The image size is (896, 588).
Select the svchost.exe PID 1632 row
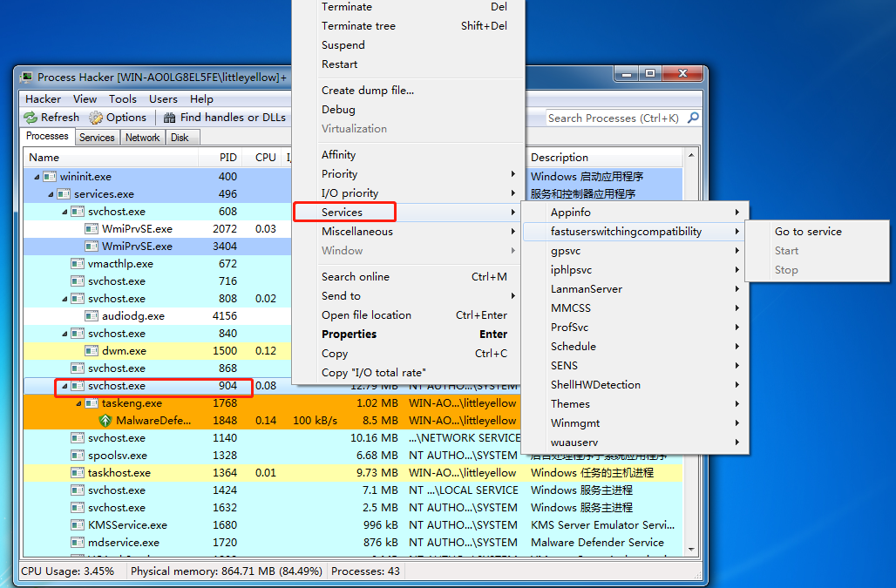pos(353,508)
